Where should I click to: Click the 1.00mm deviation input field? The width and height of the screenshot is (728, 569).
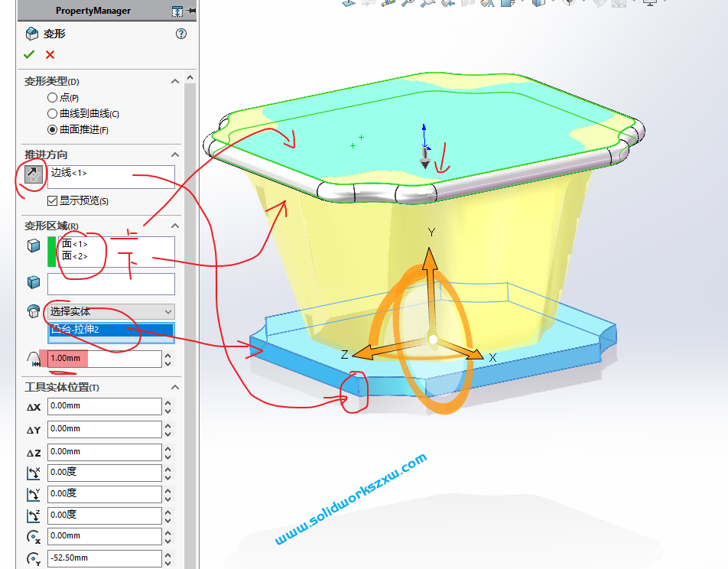click(104, 359)
